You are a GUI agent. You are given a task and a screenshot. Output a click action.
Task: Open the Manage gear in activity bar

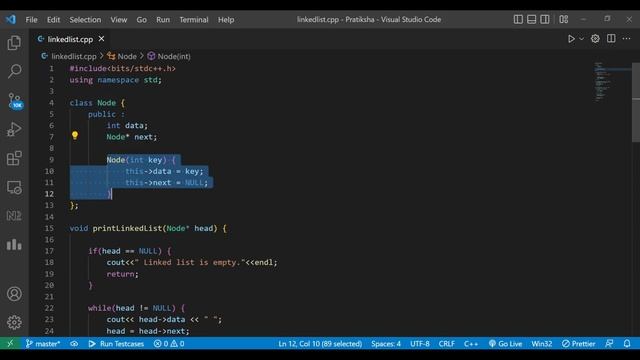click(14, 322)
